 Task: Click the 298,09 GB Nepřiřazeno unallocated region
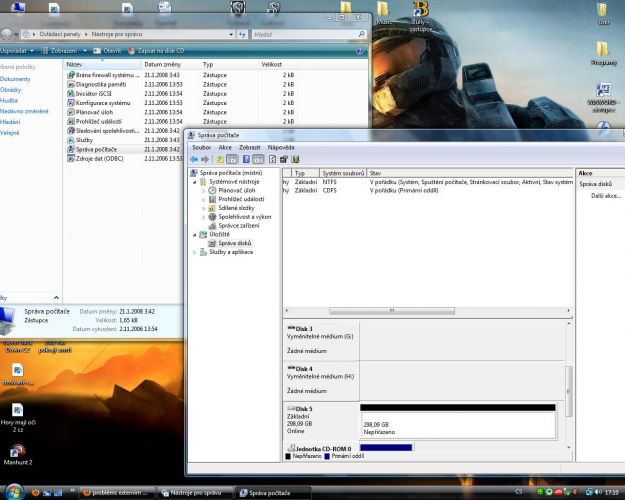pyautogui.click(x=458, y=424)
